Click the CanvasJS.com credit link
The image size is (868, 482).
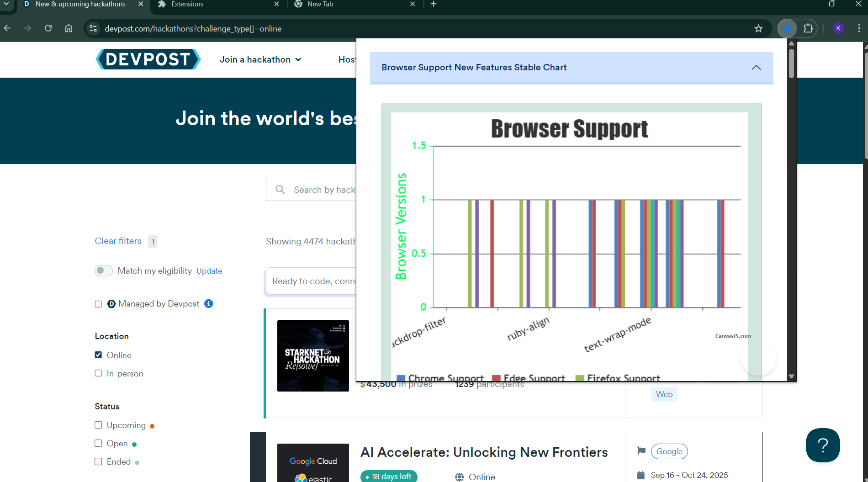pyautogui.click(x=733, y=336)
